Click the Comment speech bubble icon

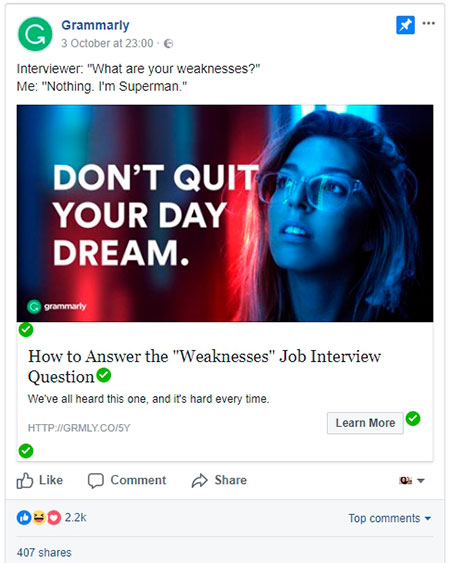coord(96,481)
